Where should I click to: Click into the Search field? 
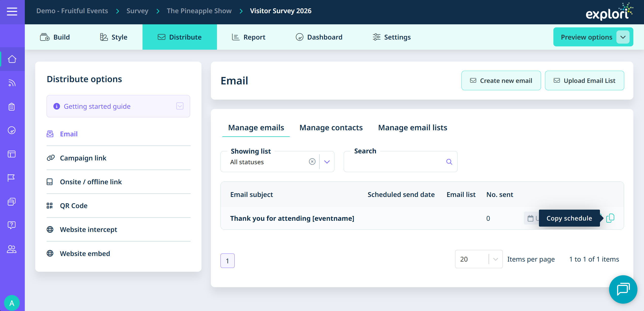point(395,162)
